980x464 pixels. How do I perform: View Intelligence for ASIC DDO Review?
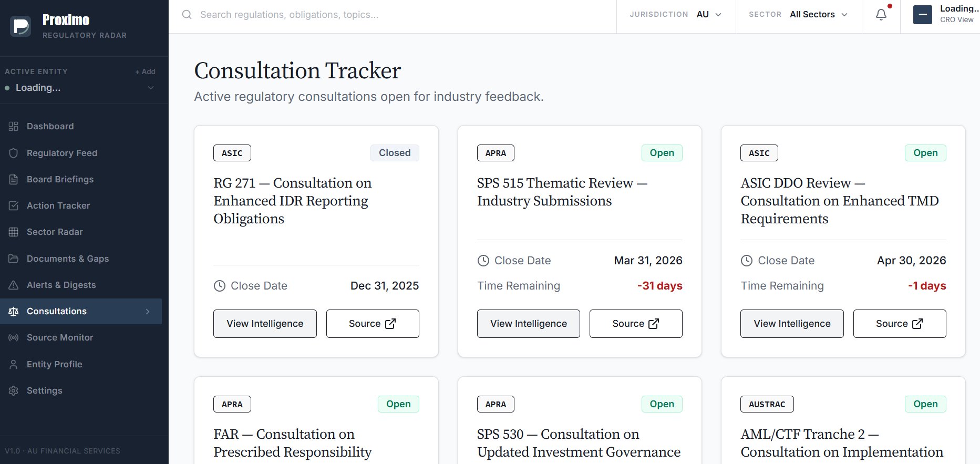pos(792,324)
